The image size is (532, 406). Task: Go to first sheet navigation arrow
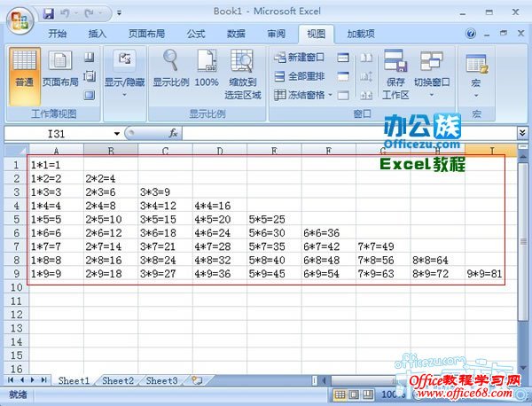tap(10, 380)
